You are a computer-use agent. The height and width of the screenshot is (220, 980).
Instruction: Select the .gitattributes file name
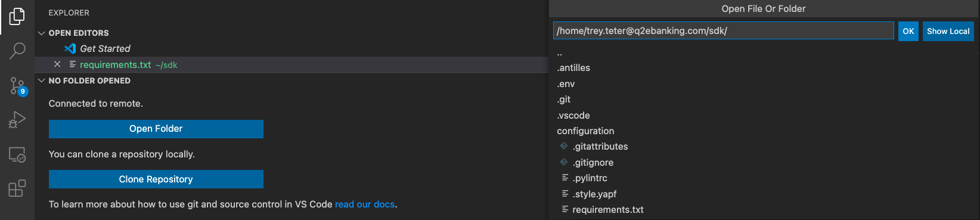[x=600, y=146]
